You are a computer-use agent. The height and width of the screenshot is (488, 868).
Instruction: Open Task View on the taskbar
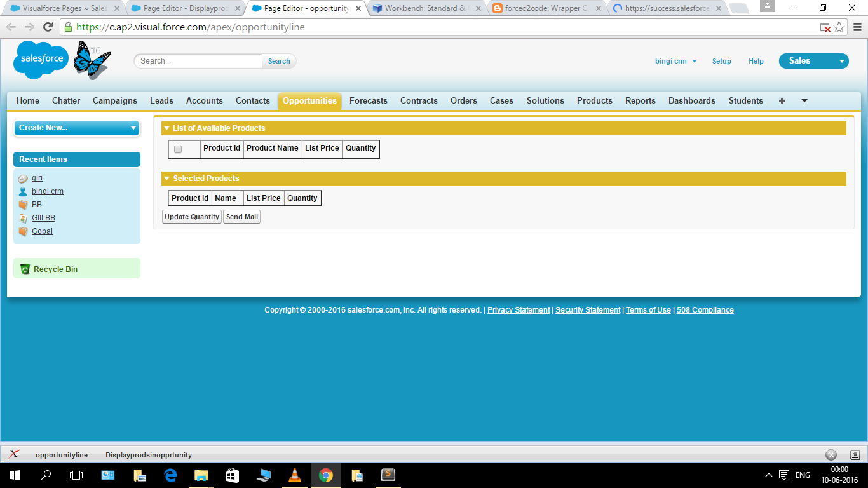click(x=76, y=475)
